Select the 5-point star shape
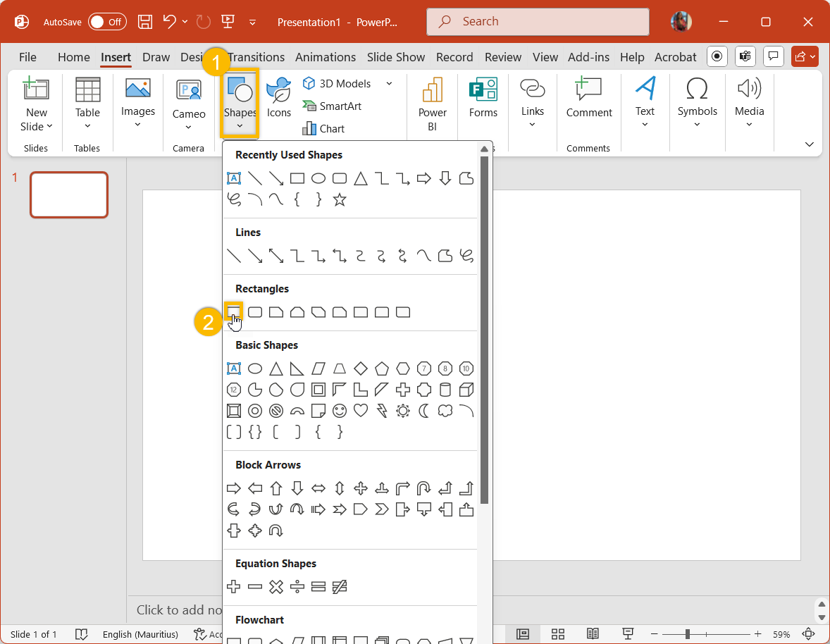Screen dimensions: 830x644 pyautogui.click(x=340, y=200)
